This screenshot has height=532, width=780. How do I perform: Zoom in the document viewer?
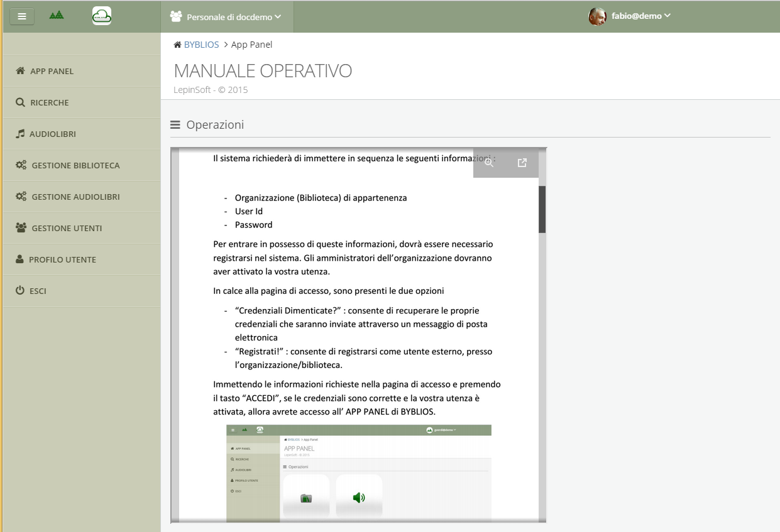pyautogui.click(x=489, y=163)
